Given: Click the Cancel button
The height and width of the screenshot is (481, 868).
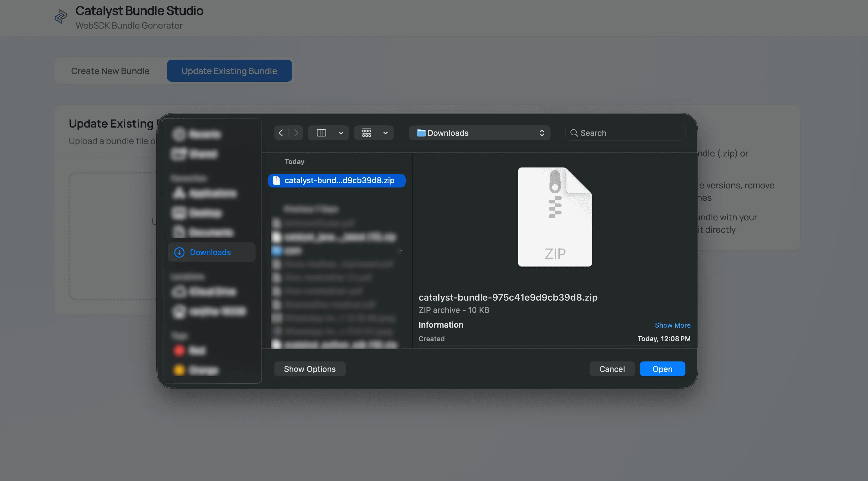Looking at the screenshot, I should [x=612, y=369].
